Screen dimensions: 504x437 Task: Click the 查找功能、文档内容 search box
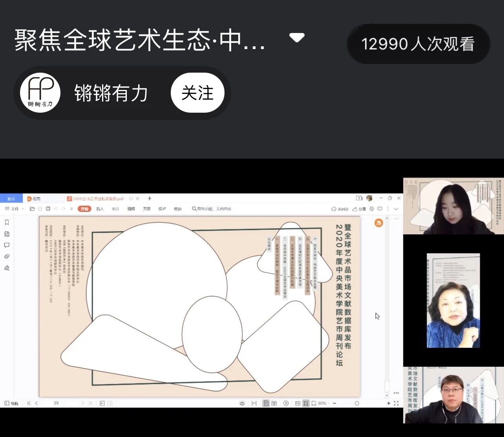(212, 209)
